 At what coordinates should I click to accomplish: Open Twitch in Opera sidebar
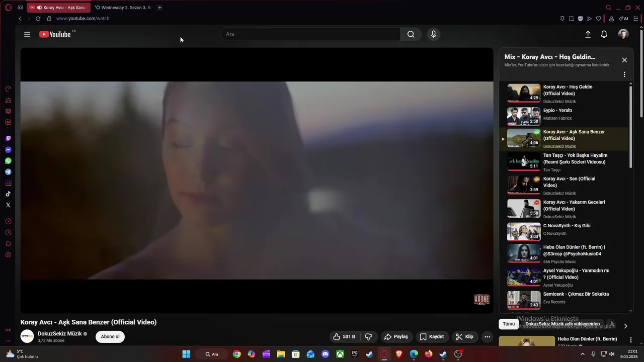tap(8, 138)
